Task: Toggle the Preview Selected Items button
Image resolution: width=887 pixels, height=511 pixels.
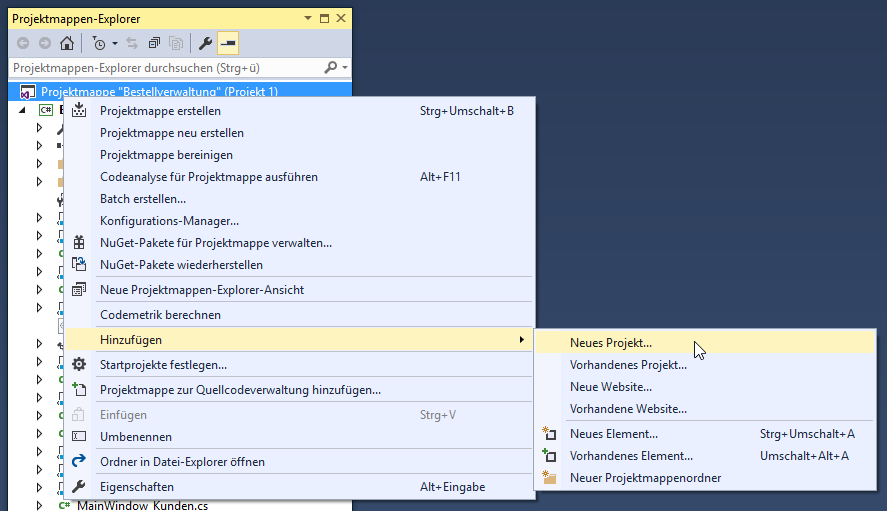Action: click(x=227, y=43)
